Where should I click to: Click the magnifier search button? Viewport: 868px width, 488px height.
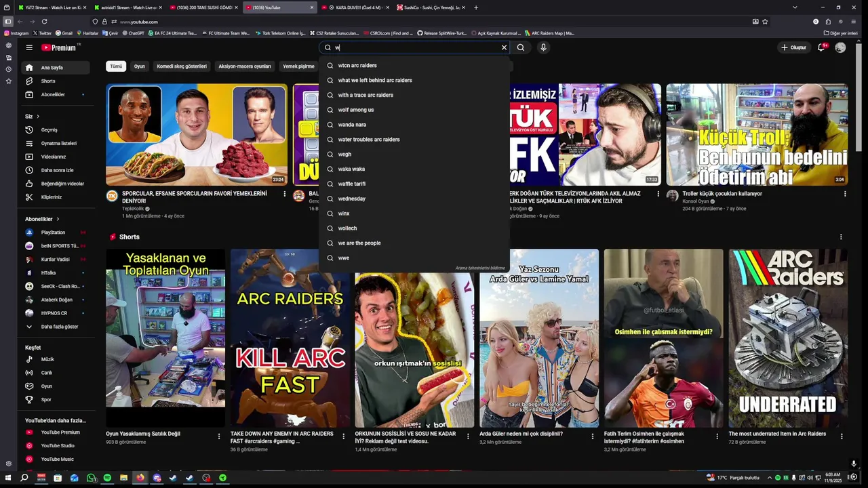coord(520,47)
